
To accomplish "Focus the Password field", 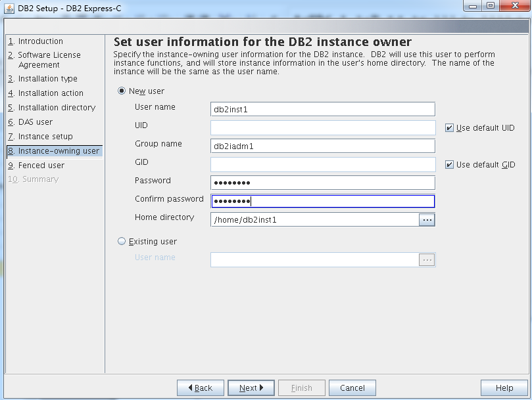I will [x=323, y=183].
